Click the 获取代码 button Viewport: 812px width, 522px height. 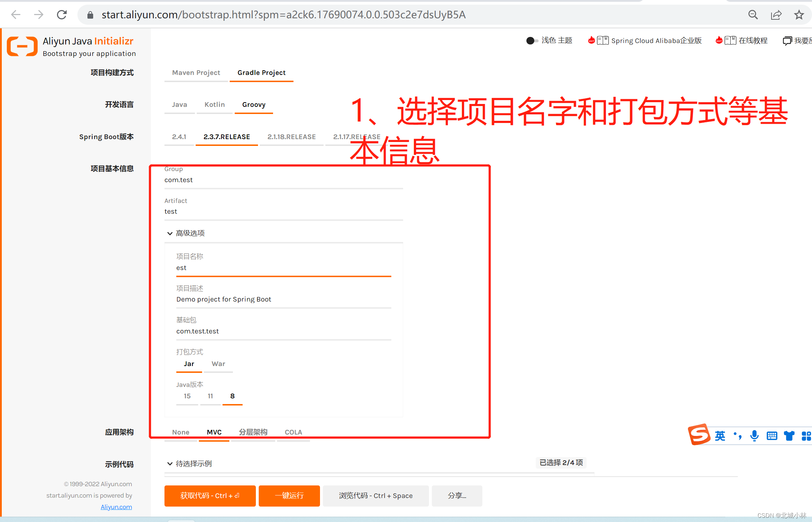coord(210,496)
